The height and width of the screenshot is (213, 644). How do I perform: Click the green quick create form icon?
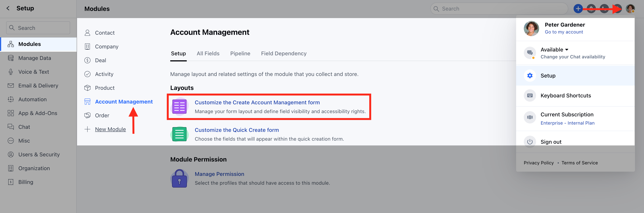pos(179,134)
